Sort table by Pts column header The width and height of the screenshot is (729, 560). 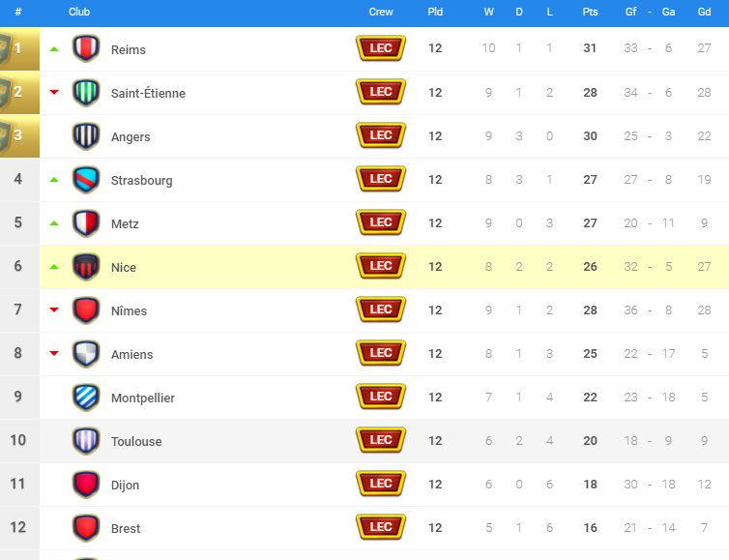(590, 12)
